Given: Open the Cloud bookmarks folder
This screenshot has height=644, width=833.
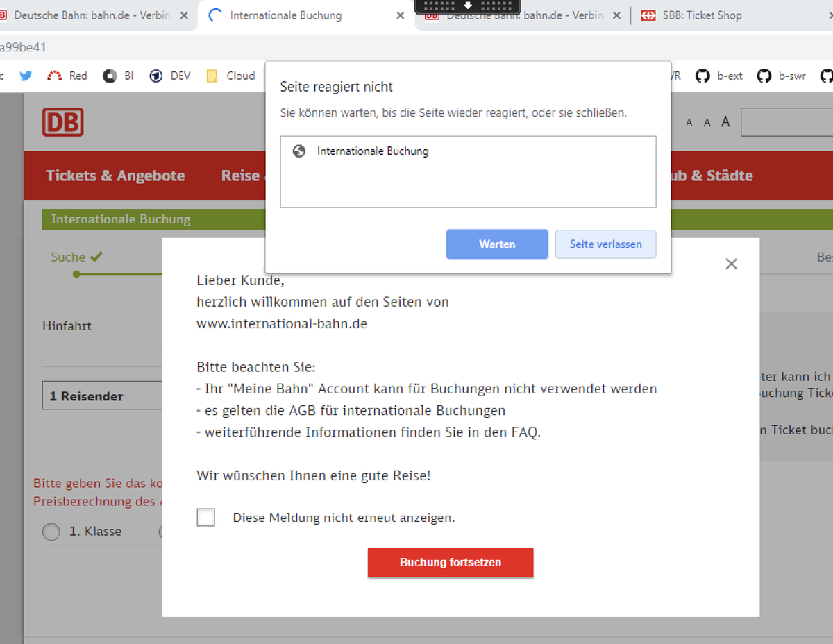Looking at the screenshot, I should pos(231,76).
